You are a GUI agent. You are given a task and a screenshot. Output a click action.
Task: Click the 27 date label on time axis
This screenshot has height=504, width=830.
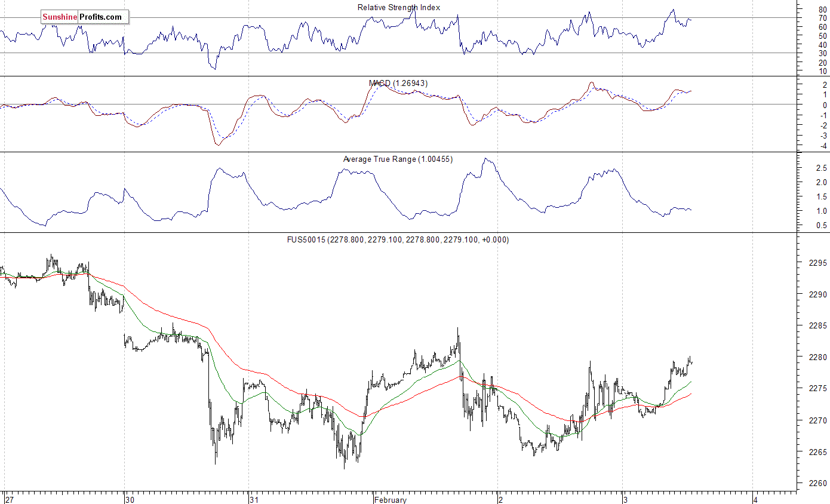pyautogui.click(x=10, y=500)
